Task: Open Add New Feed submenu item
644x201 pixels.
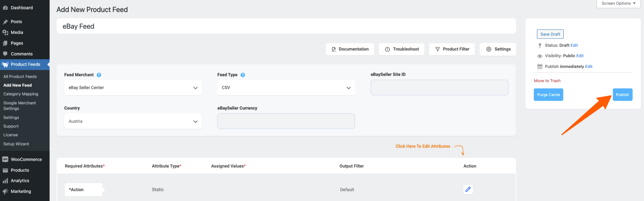Action: point(18,85)
